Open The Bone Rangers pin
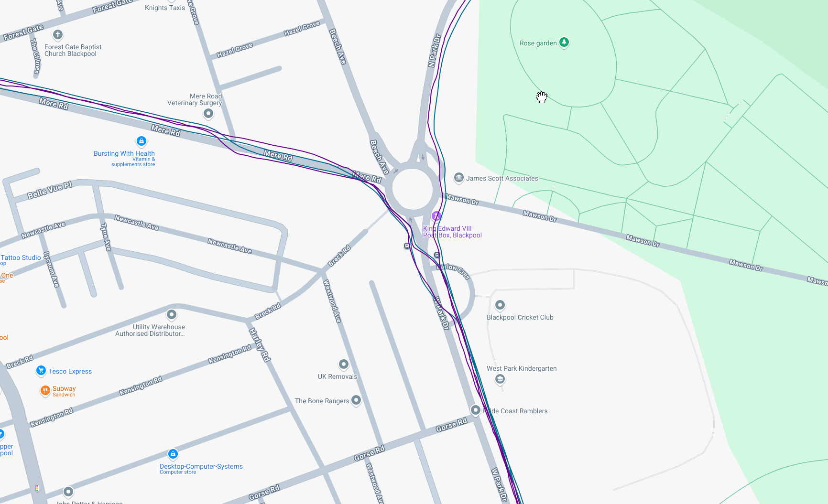 356,400
